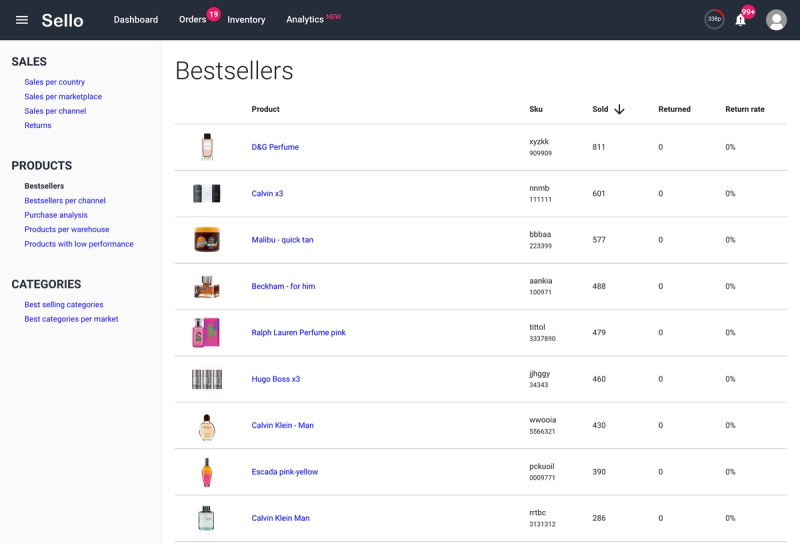Select SKU text xyzkk
The image size is (800, 545).
539,142
